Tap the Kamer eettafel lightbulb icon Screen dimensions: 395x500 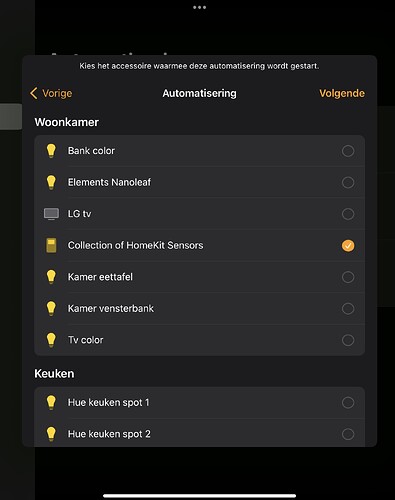pyautogui.click(x=51, y=277)
